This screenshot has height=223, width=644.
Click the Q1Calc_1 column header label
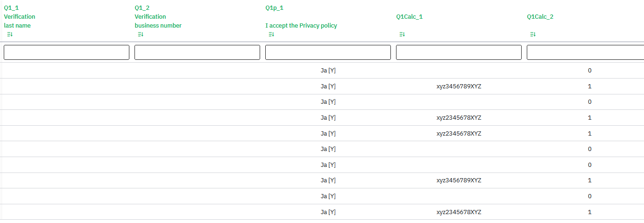pos(409,17)
